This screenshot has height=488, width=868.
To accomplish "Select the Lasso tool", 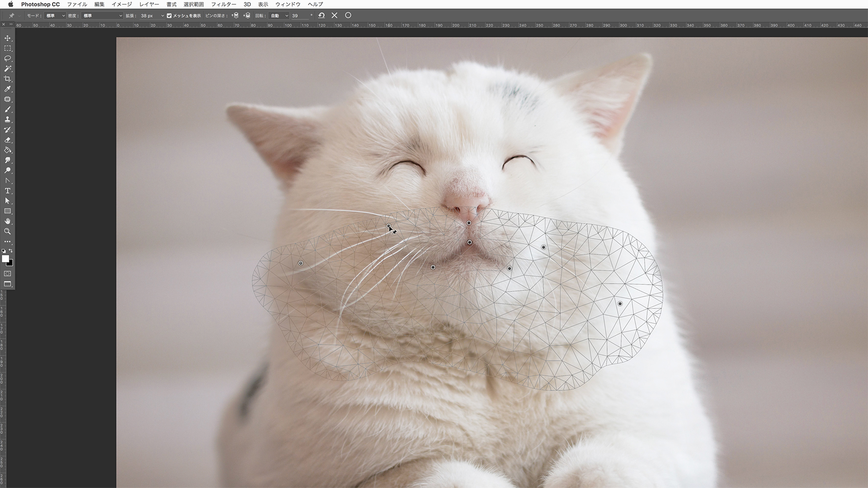I will (x=8, y=58).
